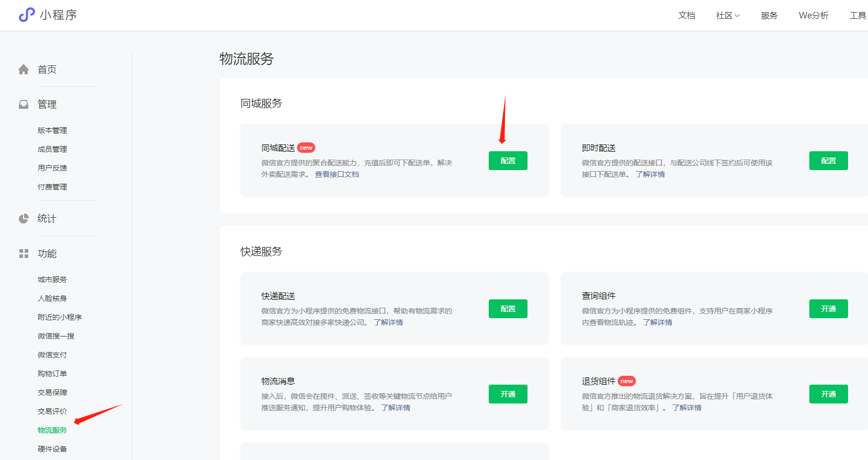Viewport: 868px width, 460px height.
Task: Open 硬件设备 in sidebar
Action: [x=52, y=449]
